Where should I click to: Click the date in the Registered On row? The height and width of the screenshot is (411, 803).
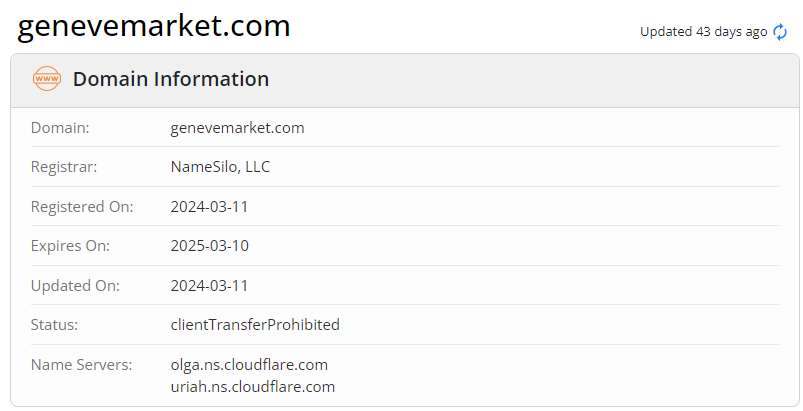pos(210,207)
